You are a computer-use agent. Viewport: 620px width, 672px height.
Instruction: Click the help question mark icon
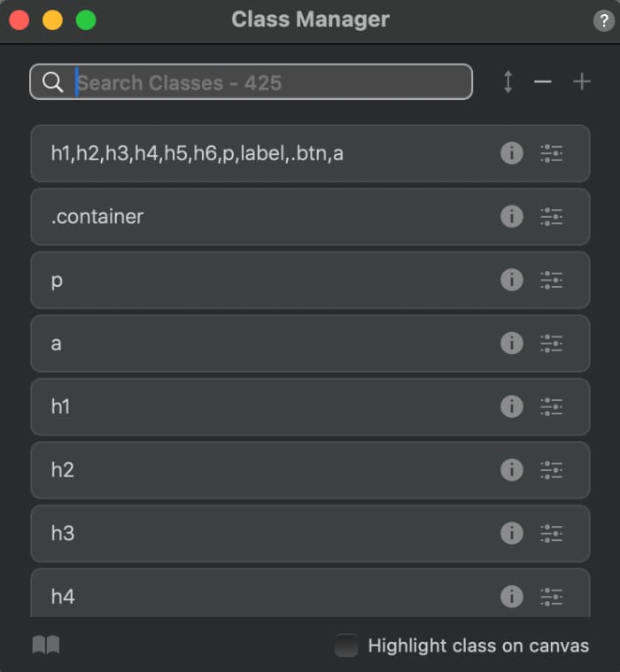click(x=603, y=21)
